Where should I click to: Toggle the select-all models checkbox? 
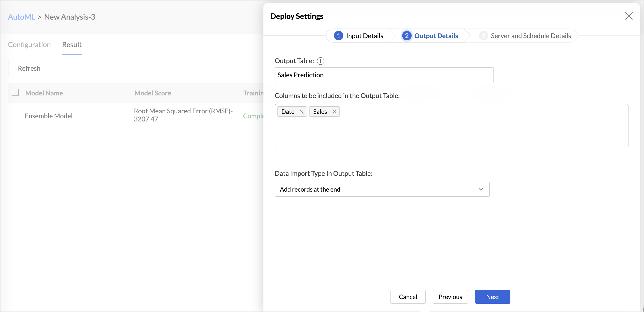(x=15, y=93)
